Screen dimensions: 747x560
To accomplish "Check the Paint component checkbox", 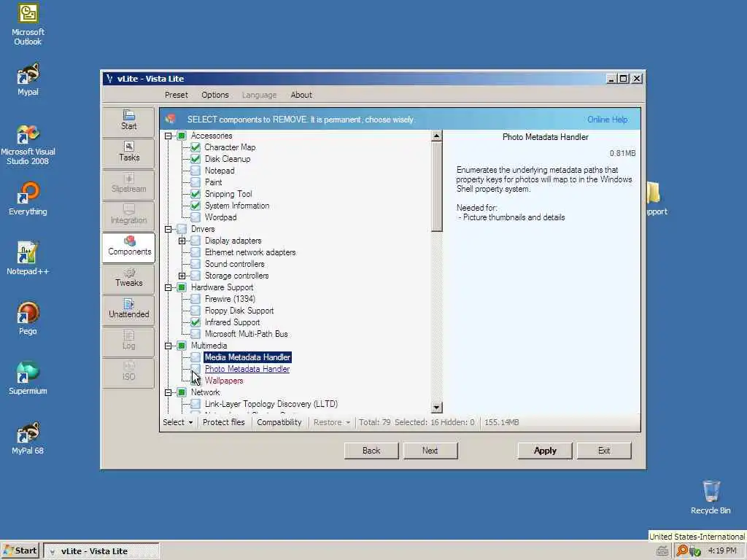I will pyautogui.click(x=196, y=182).
